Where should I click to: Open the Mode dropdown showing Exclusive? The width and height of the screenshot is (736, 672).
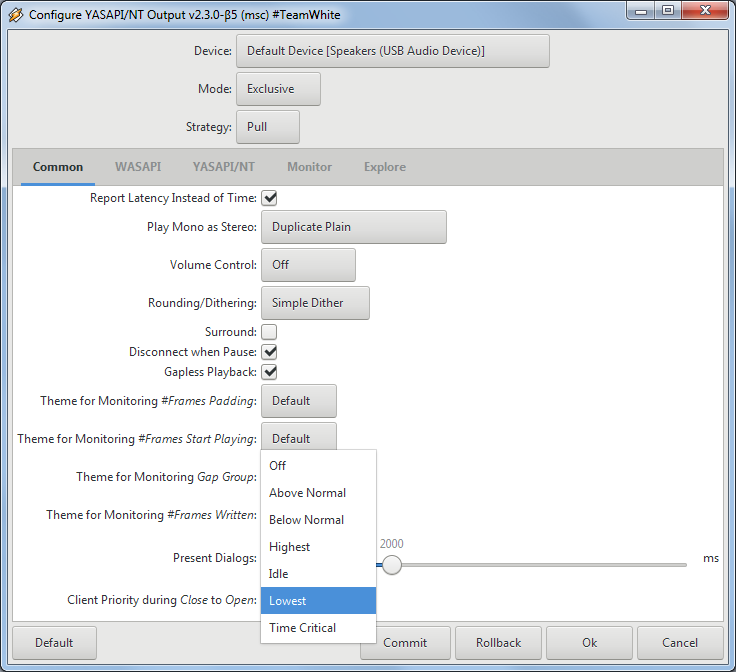278,89
